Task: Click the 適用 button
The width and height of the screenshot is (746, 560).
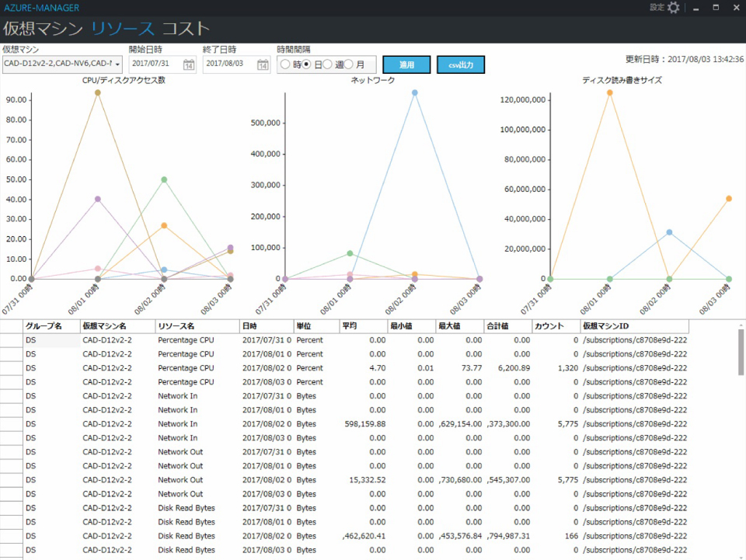Action: [406, 64]
